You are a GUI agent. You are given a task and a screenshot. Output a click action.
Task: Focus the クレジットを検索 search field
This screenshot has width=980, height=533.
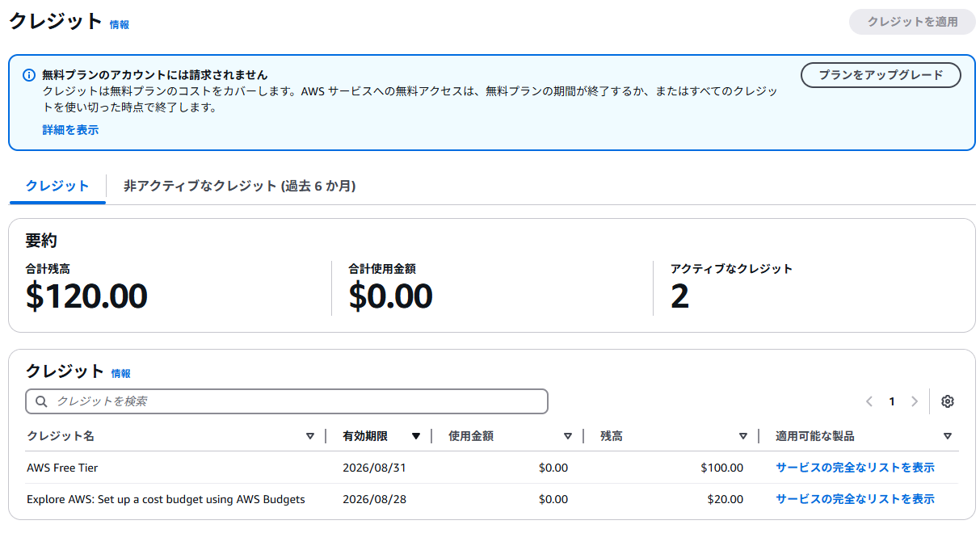[x=287, y=401]
